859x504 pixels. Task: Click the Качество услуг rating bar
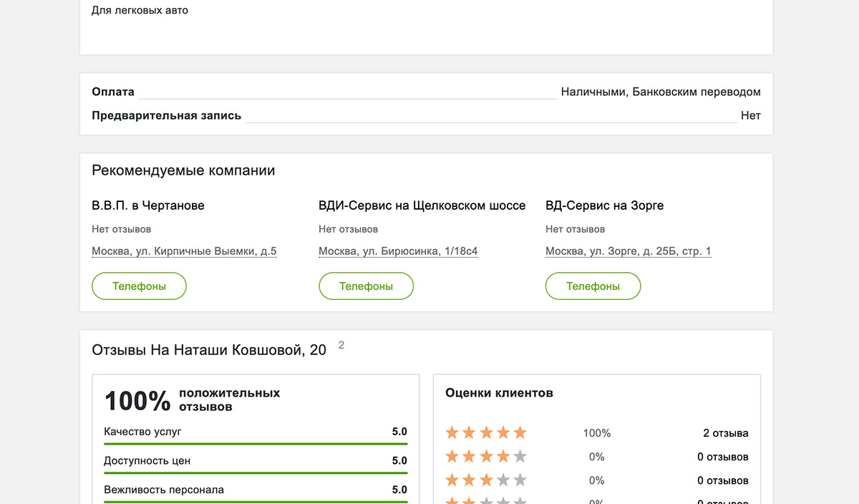pos(256,444)
